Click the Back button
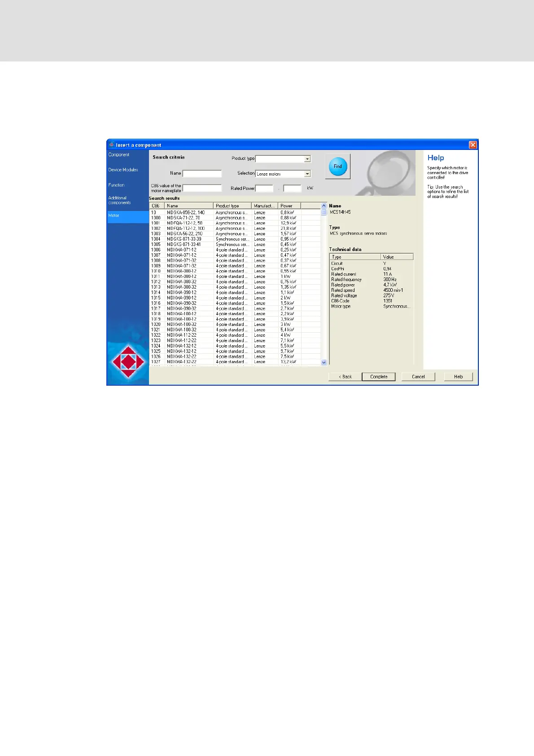The image size is (534, 756). [345, 377]
